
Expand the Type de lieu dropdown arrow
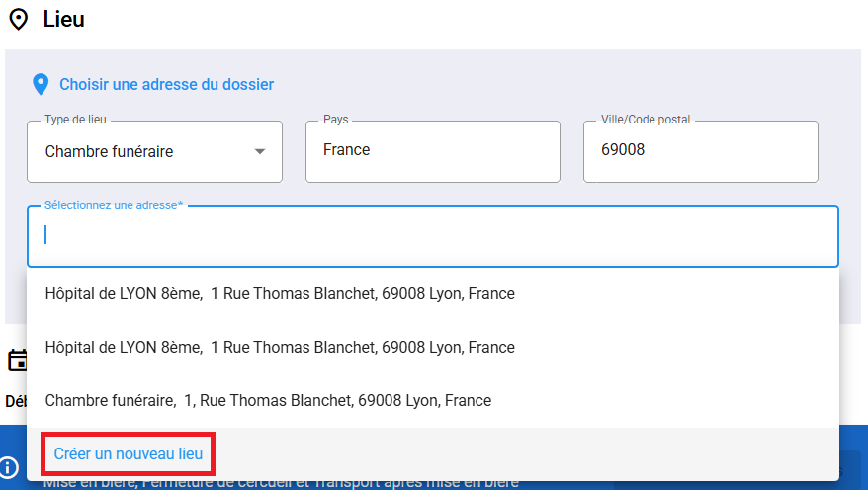click(260, 152)
